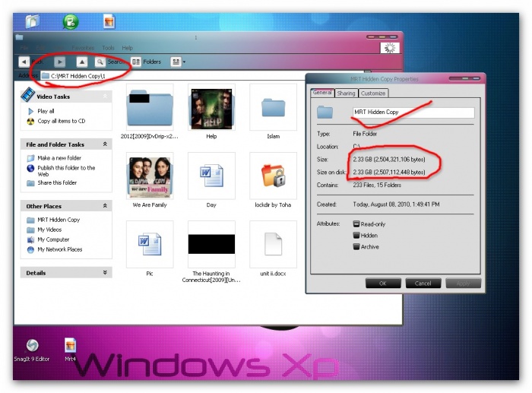The width and height of the screenshot is (532, 393).
Task: Collapse the Other Places panel
Action: (105, 206)
